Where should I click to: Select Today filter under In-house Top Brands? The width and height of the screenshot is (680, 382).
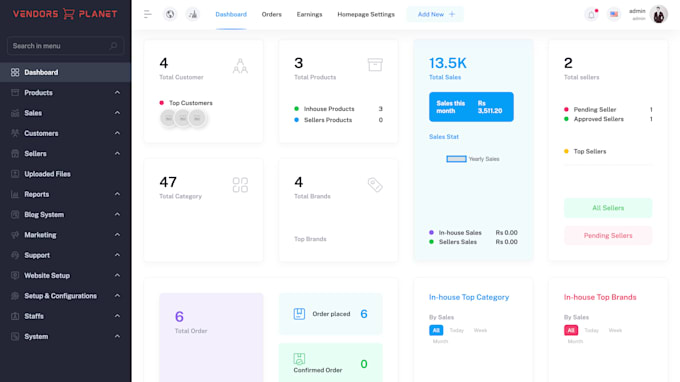pos(592,330)
